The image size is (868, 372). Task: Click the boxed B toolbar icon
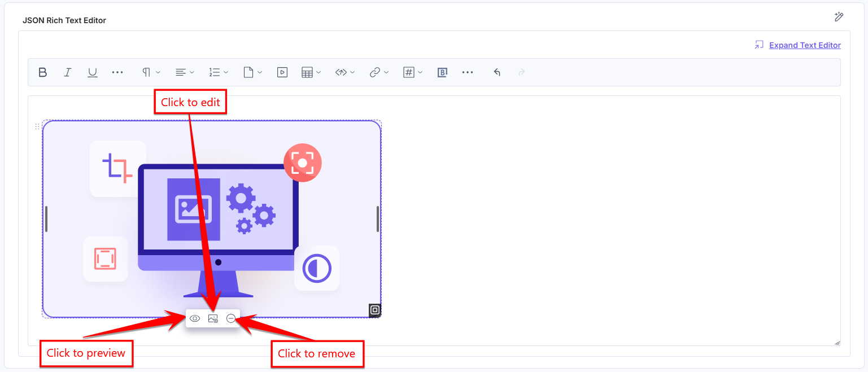click(443, 72)
